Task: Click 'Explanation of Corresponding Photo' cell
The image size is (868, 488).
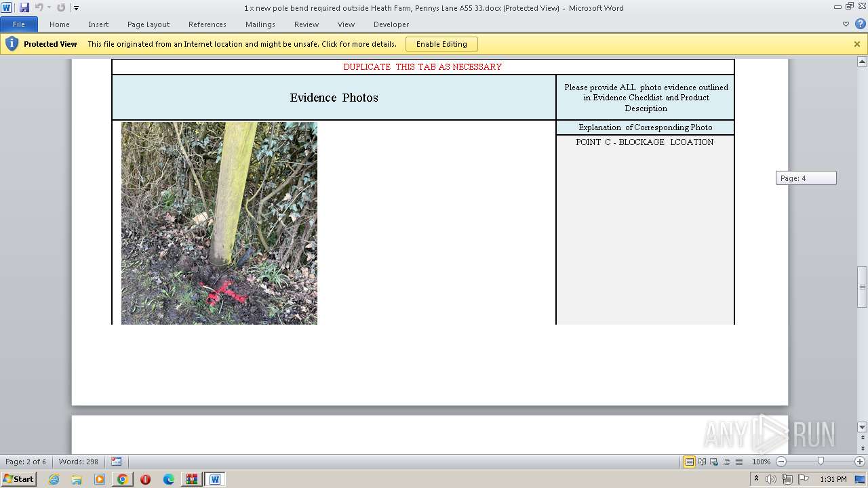Action: [x=646, y=127]
